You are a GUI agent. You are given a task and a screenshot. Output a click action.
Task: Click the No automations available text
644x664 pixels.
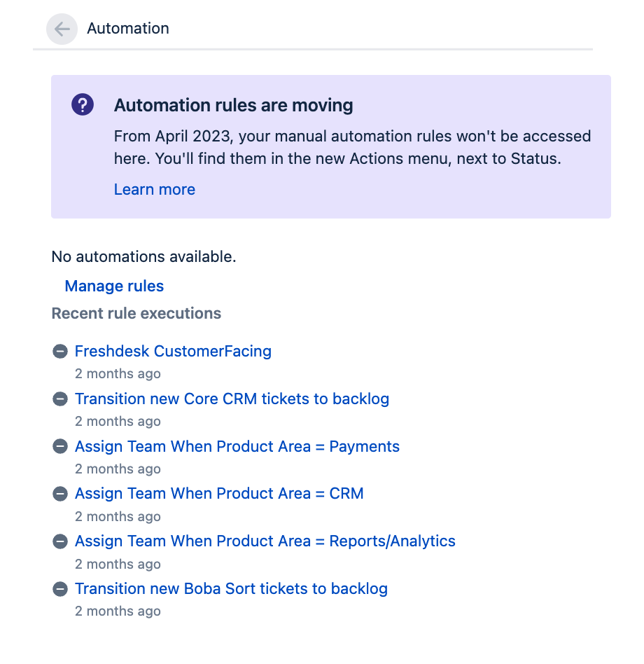click(x=143, y=257)
